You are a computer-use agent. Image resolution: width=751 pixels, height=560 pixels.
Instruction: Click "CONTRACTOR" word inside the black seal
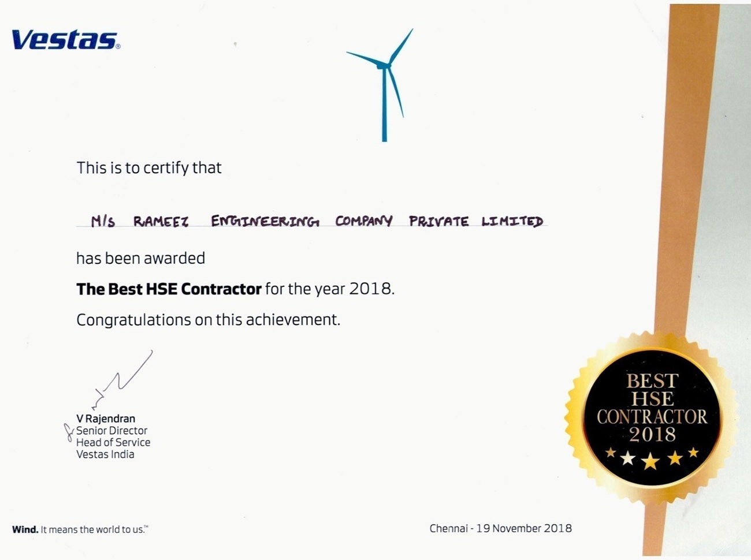coord(652,417)
